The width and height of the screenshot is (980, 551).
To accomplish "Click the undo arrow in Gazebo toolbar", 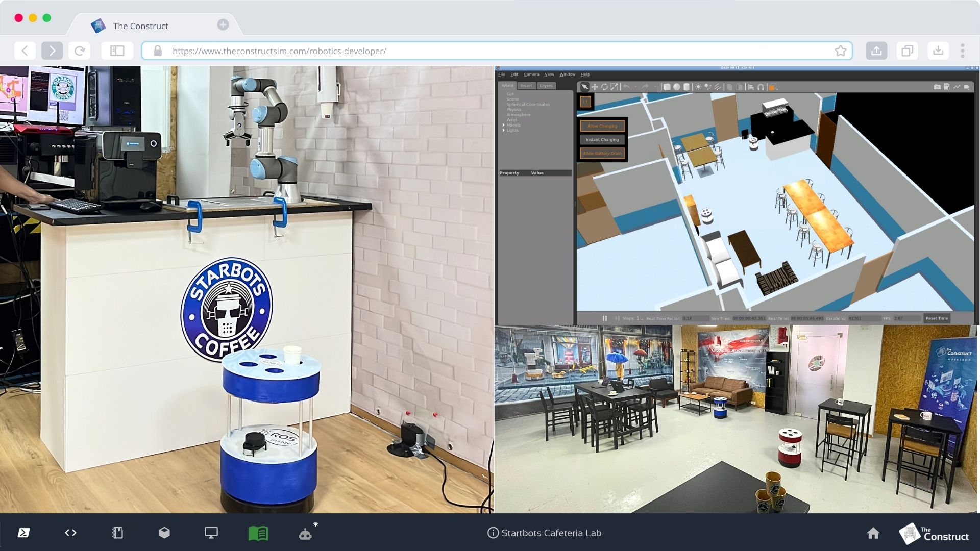I will [x=626, y=87].
